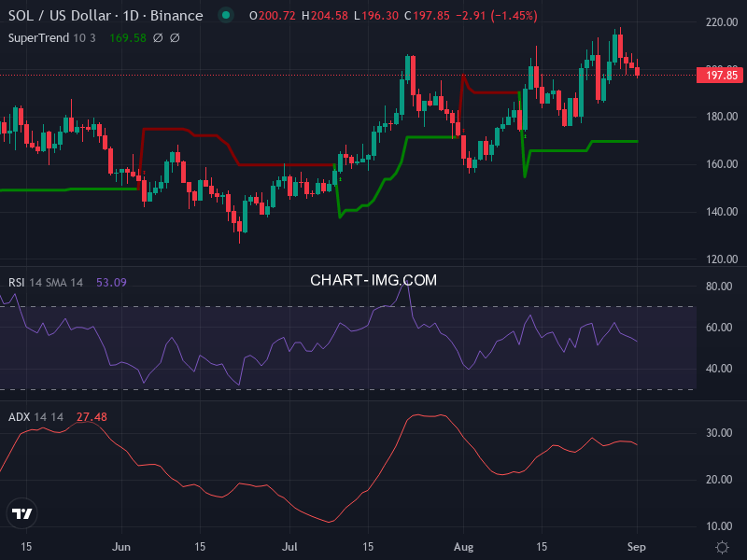Click the green market status dot
The width and height of the screenshot is (747, 560).
coord(225,16)
